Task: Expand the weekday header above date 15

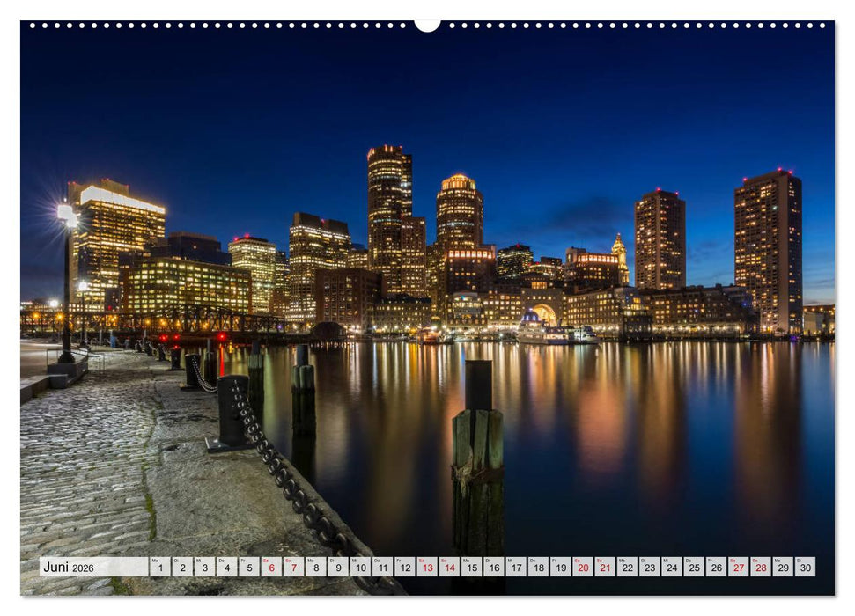Action: click(467, 561)
